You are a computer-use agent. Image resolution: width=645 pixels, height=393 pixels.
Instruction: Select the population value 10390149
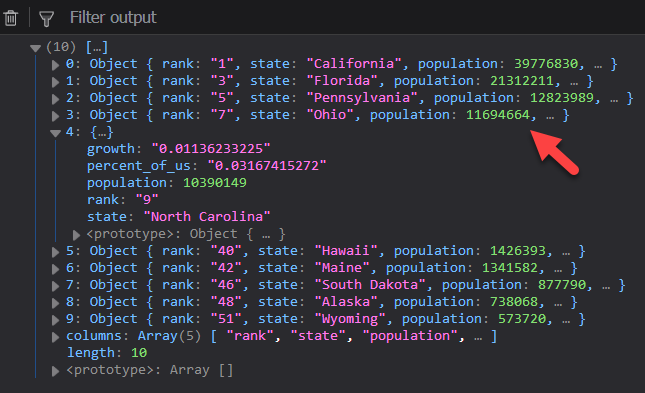tap(215, 182)
